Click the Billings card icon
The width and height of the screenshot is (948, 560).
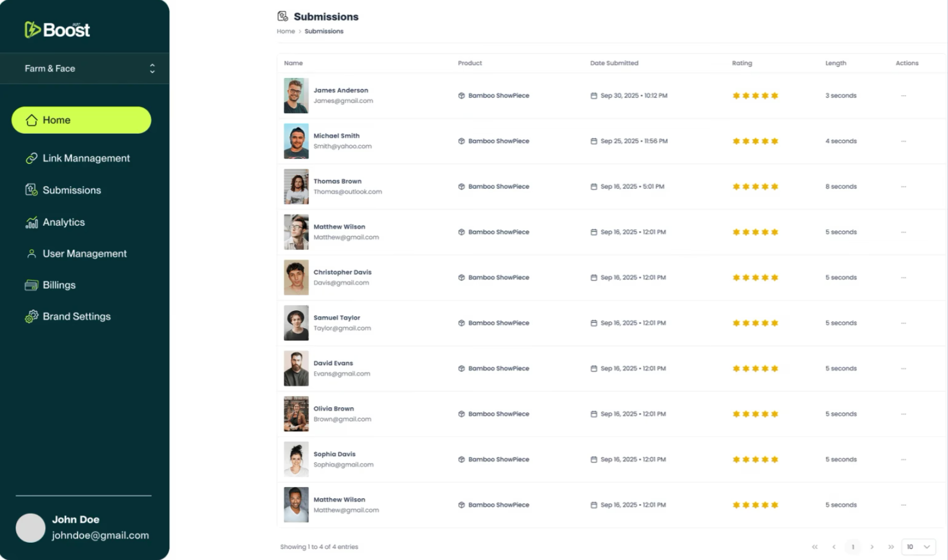coord(31,285)
